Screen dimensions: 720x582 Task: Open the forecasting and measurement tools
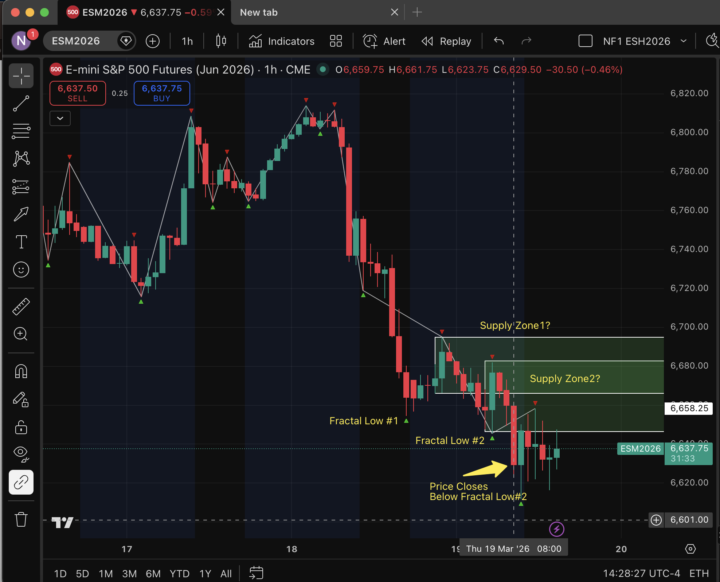tap(21, 186)
